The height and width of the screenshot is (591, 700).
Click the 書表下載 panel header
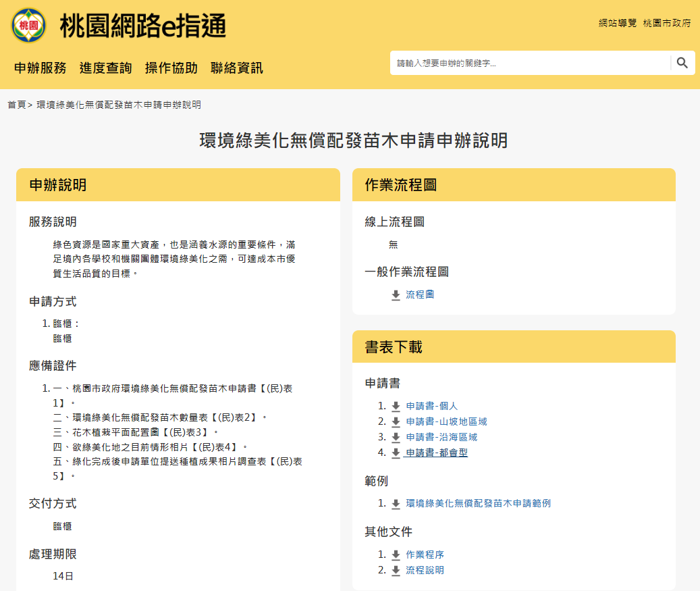514,346
